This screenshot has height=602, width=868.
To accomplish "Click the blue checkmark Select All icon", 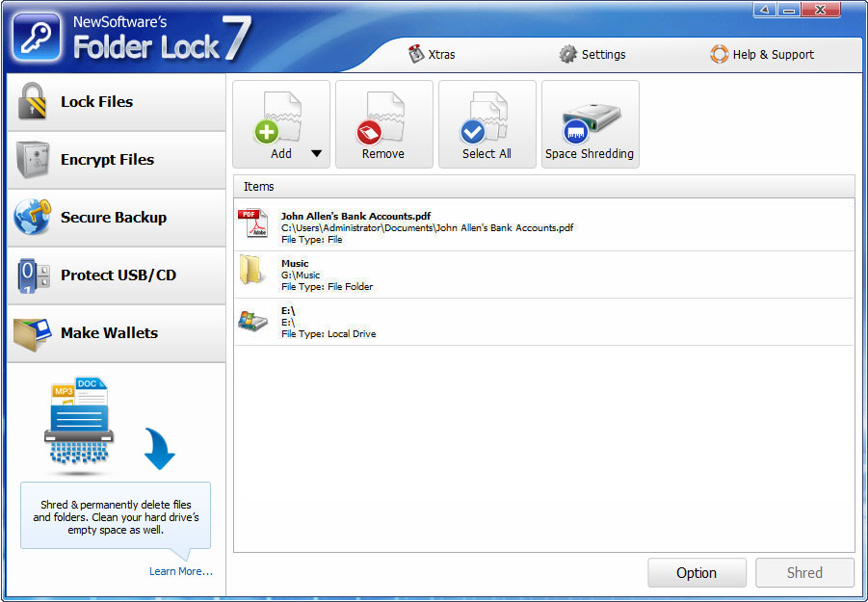I will (x=472, y=132).
